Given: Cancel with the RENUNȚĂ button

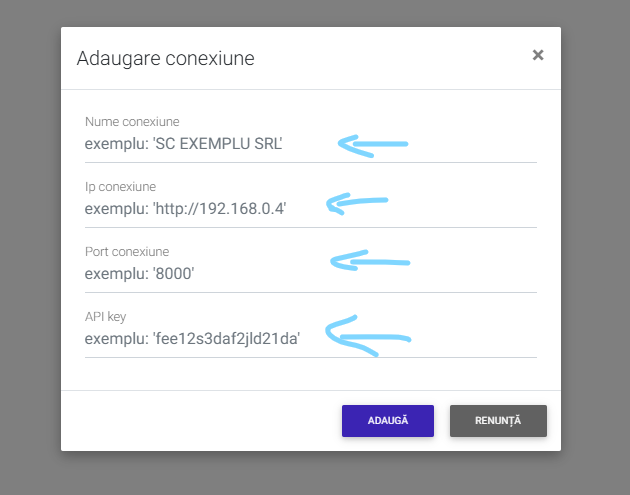Looking at the screenshot, I should coord(498,421).
